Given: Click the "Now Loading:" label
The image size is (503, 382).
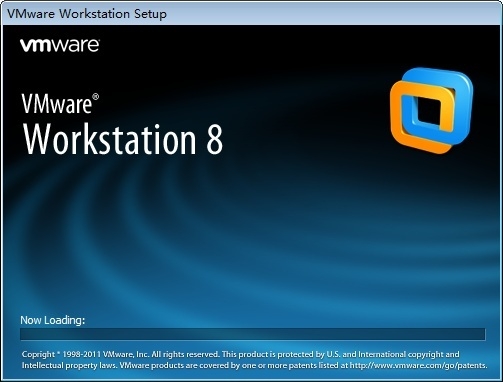Looking at the screenshot, I should point(53,320).
